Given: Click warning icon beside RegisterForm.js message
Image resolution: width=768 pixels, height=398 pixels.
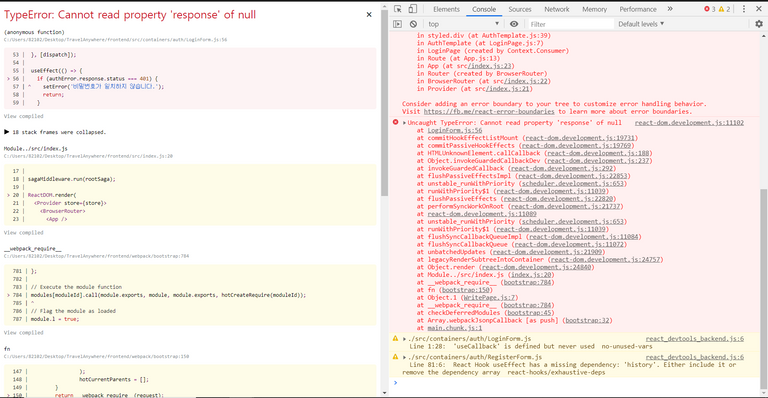Looking at the screenshot, I should pyautogui.click(x=395, y=357).
